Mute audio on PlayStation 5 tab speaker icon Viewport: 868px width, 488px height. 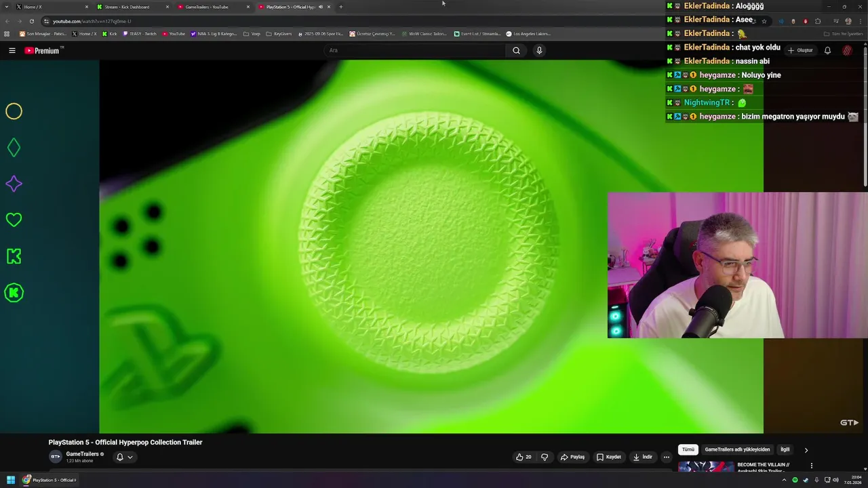click(321, 7)
